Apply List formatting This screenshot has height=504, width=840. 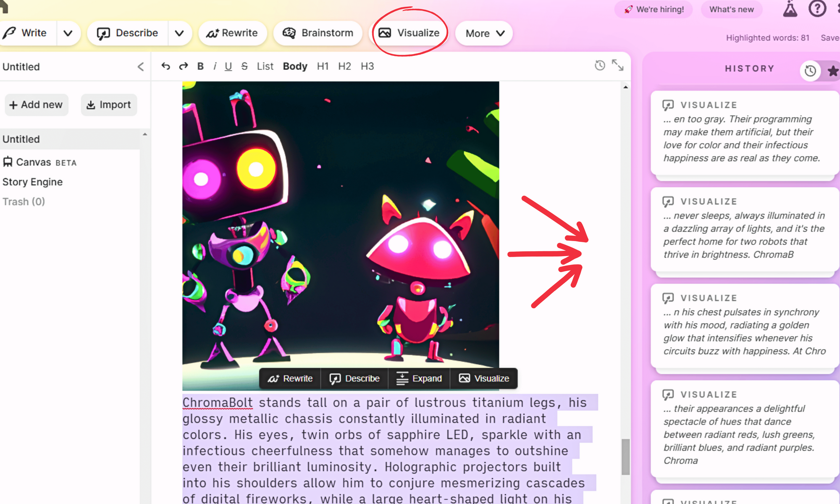pos(265,66)
